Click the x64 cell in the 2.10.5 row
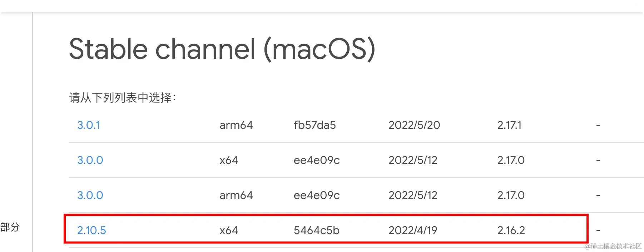The image size is (644, 252). point(229,231)
